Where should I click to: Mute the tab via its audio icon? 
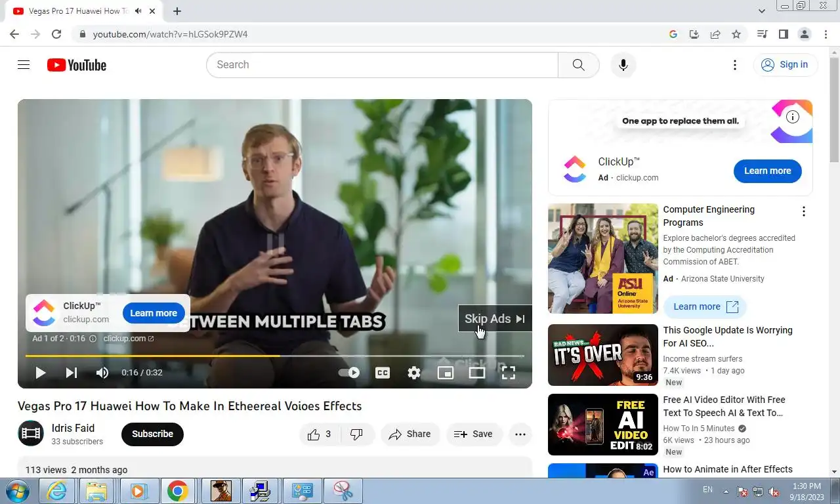coord(138,11)
